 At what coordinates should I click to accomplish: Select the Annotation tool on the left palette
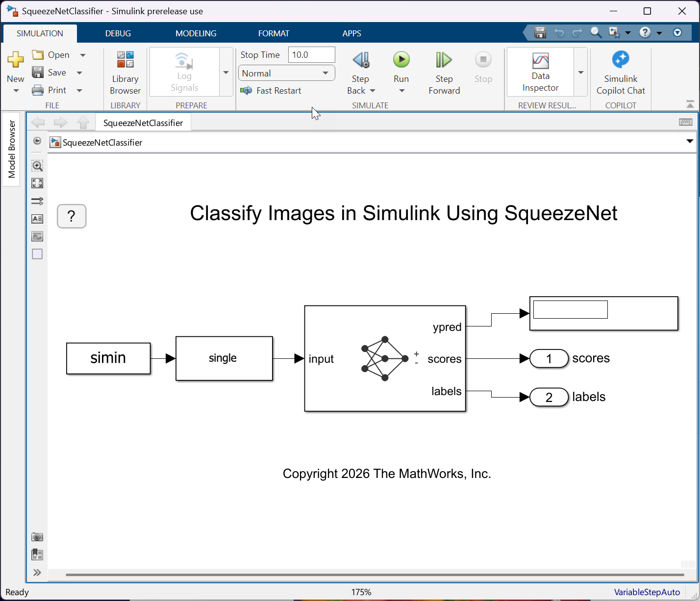point(37,219)
